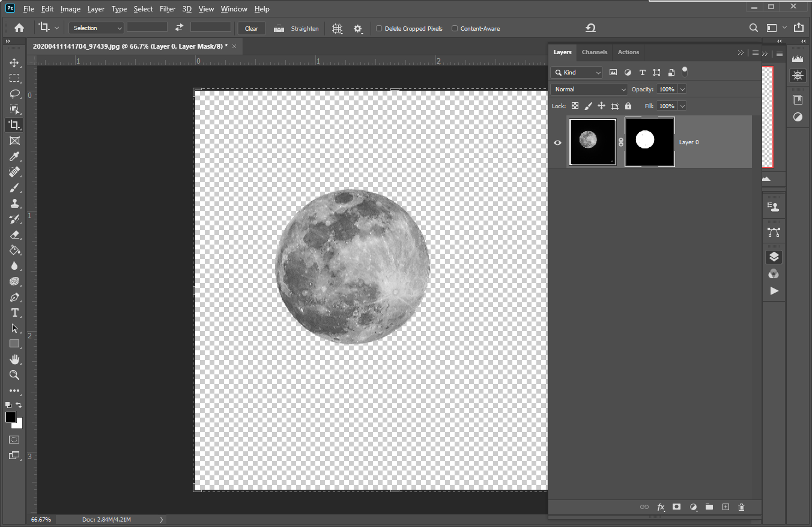The image size is (812, 527).
Task: Select the Spot Healing Brush tool
Action: [14, 172]
